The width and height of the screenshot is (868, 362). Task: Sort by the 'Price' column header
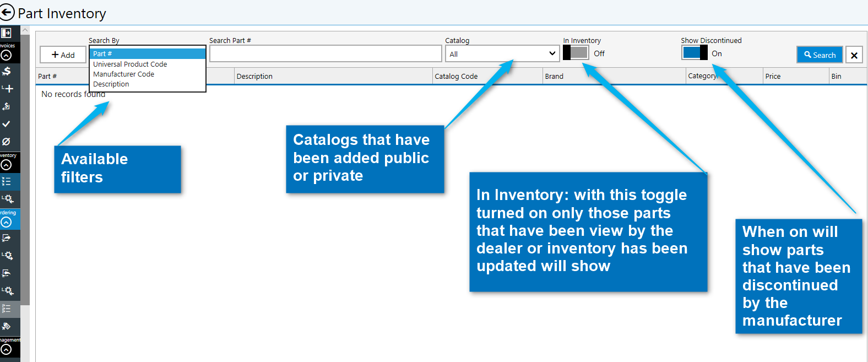pyautogui.click(x=773, y=76)
